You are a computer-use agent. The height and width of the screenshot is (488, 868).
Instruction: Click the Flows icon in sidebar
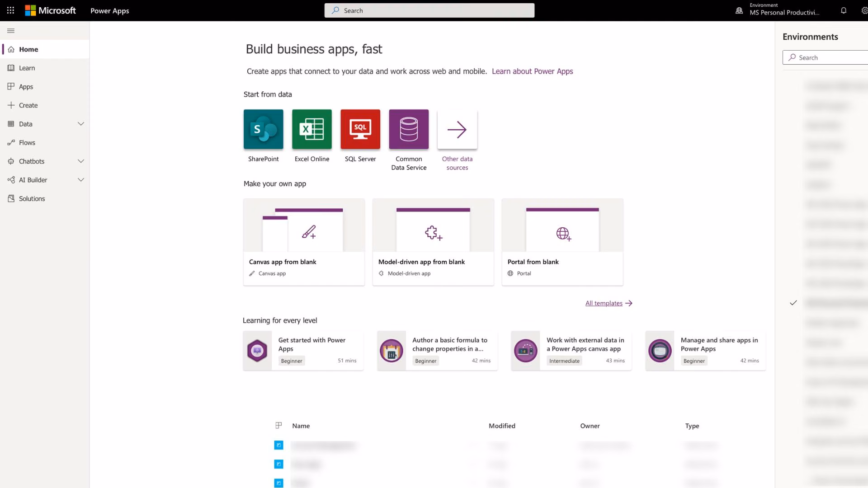(x=11, y=142)
